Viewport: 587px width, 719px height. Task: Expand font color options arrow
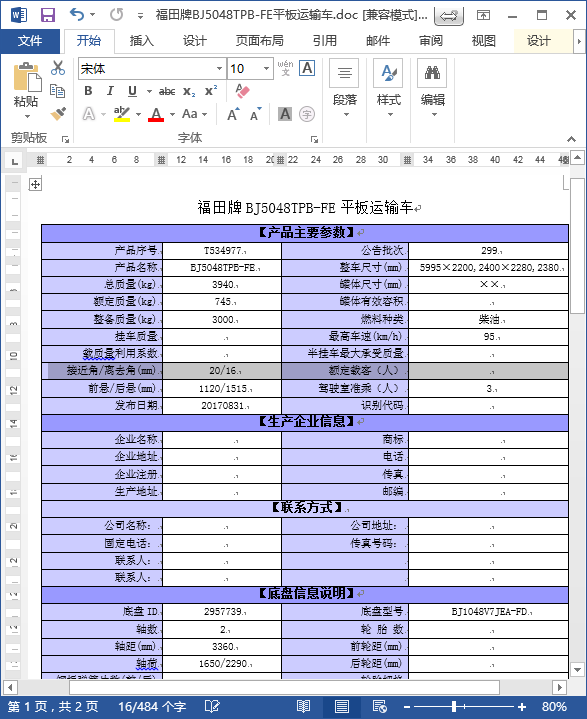[x=172, y=114]
